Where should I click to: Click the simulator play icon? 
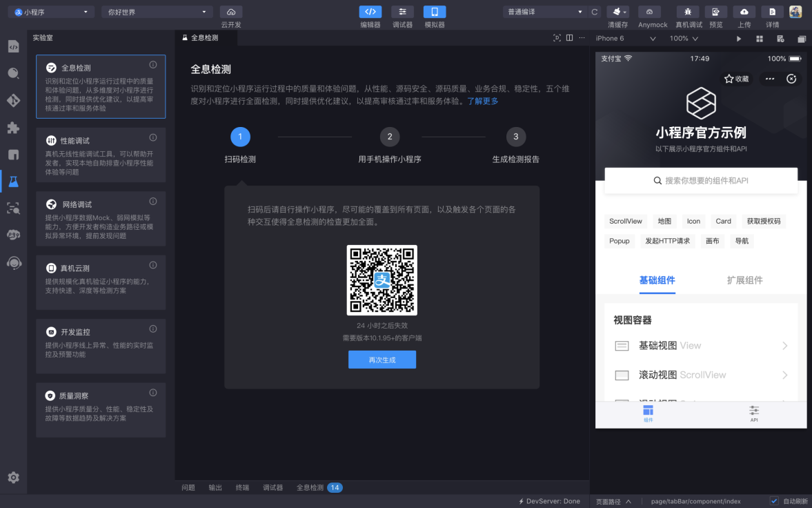pos(739,39)
